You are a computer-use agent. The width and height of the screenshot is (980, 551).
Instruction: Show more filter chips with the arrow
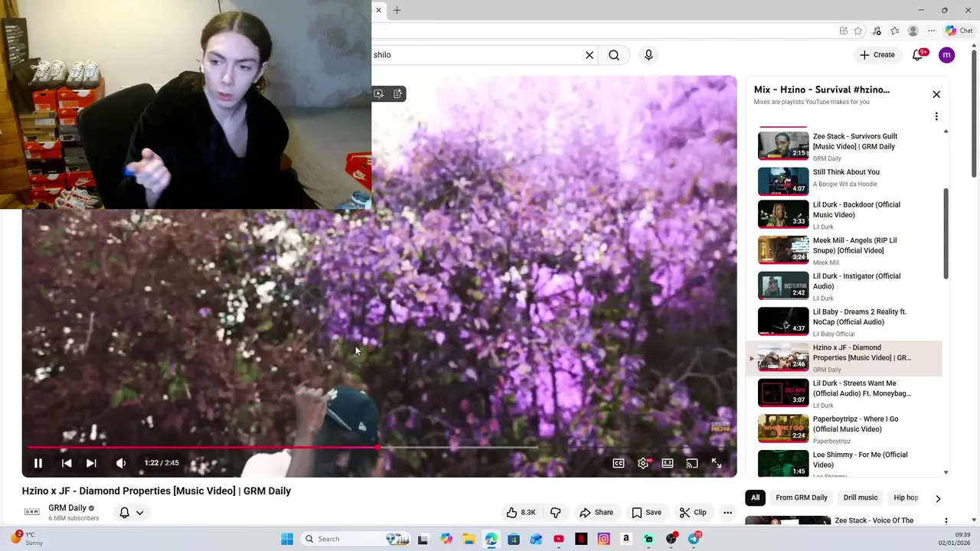938,498
